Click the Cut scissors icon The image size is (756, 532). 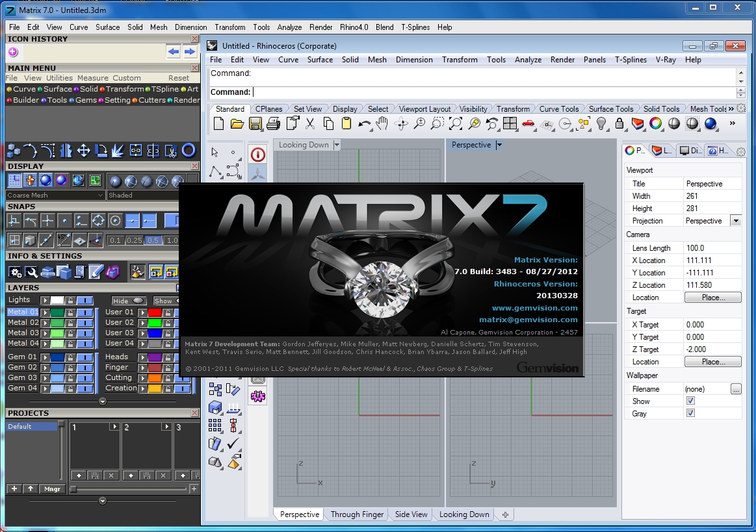point(310,124)
